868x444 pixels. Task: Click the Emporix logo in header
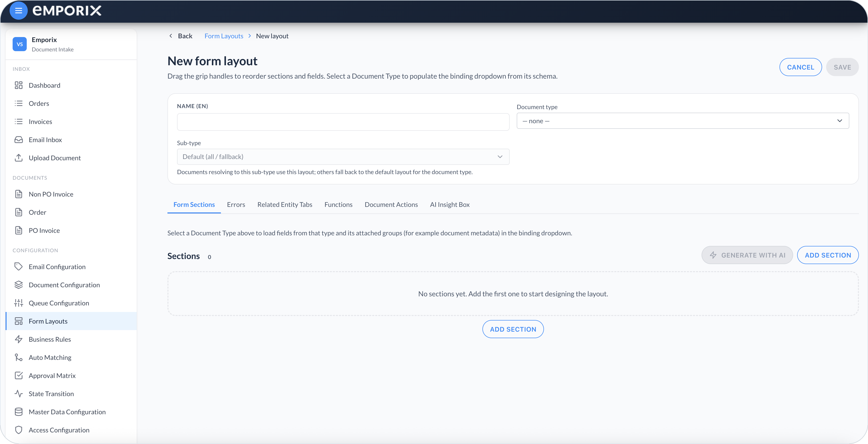pos(67,11)
